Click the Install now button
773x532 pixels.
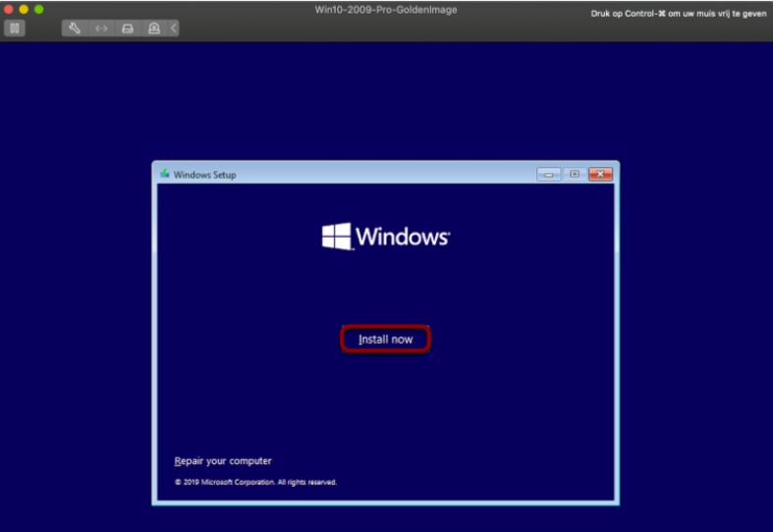[x=385, y=339]
